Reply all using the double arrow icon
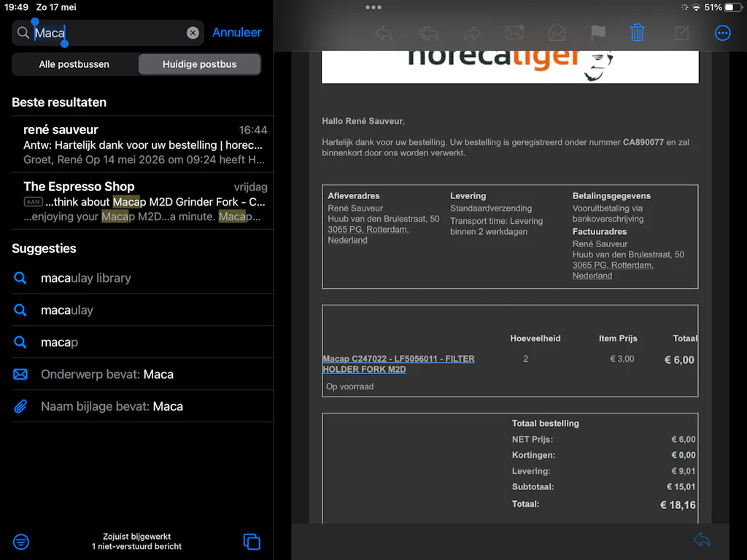Image resolution: width=747 pixels, height=560 pixels. click(x=427, y=33)
